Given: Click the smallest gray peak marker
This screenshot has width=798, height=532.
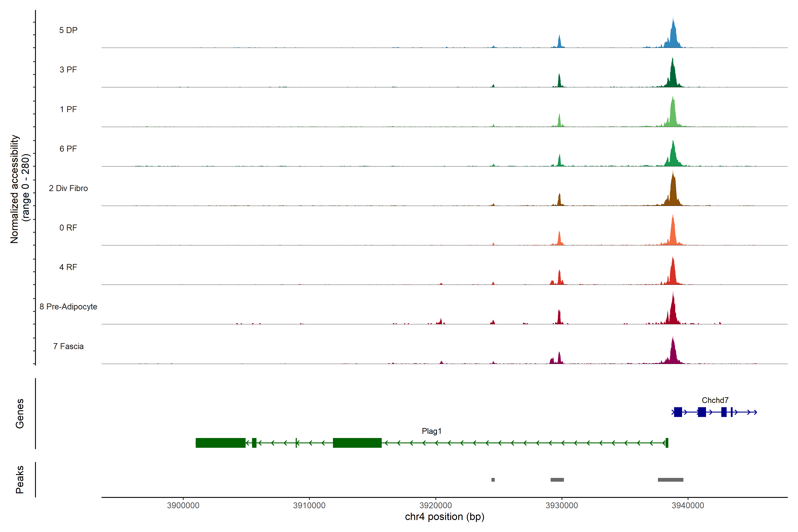Looking at the screenshot, I should (493, 480).
